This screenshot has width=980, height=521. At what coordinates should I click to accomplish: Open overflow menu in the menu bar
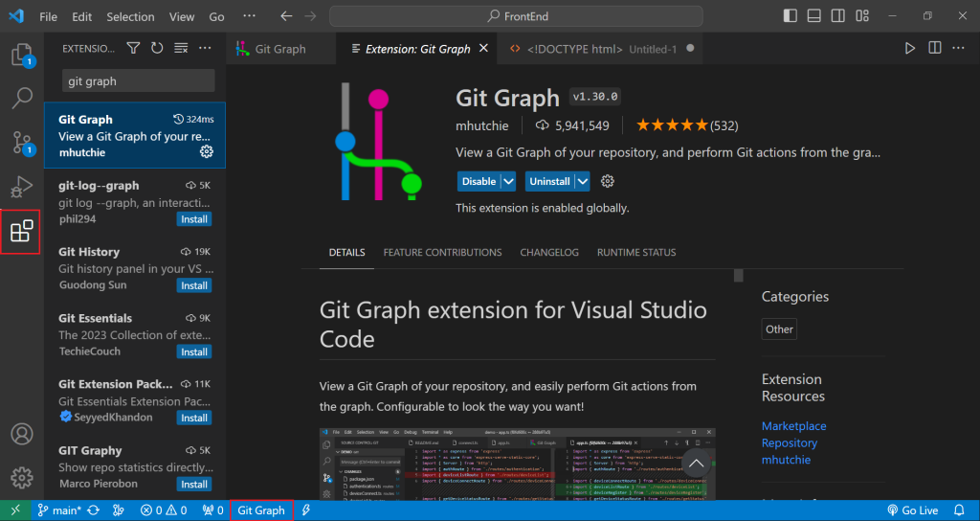250,16
